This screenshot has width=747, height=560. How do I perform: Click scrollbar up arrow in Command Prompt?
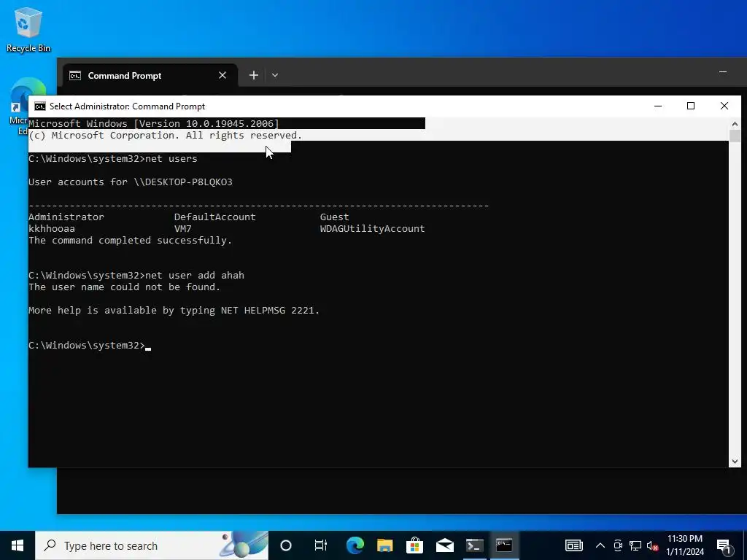735,124
